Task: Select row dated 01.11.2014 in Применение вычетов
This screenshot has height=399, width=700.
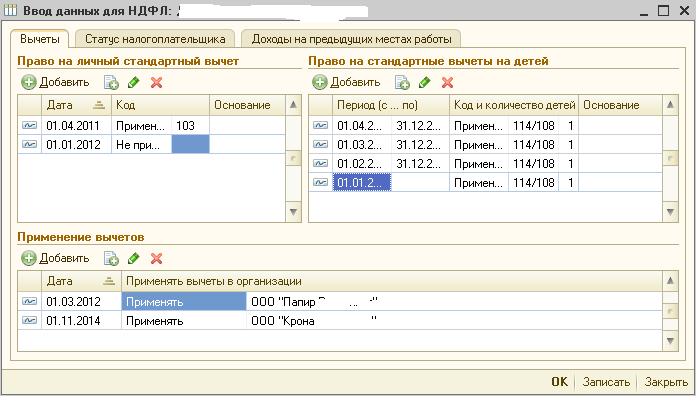Action: [340, 321]
